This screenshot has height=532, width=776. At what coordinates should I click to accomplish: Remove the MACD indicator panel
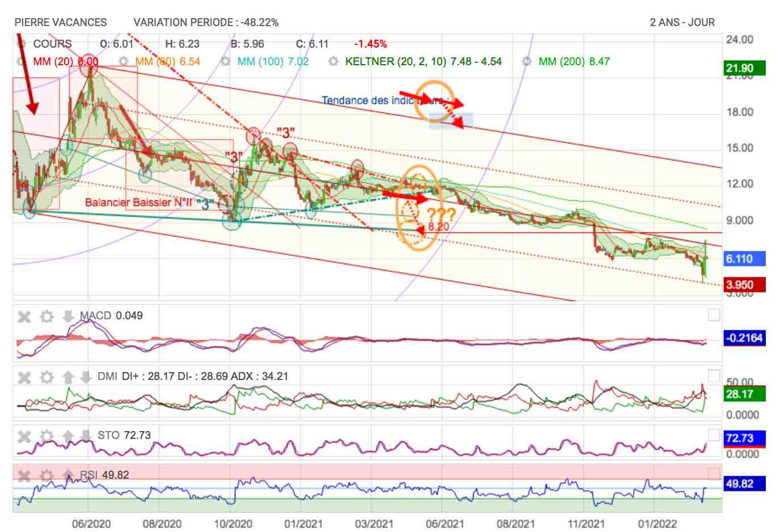pyautogui.click(x=24, y=316)
